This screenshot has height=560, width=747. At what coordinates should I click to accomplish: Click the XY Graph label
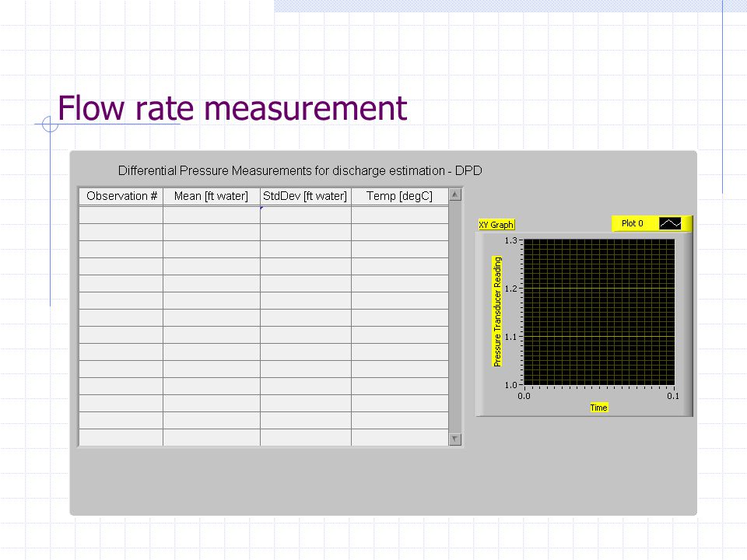click(x=496, y=225)
